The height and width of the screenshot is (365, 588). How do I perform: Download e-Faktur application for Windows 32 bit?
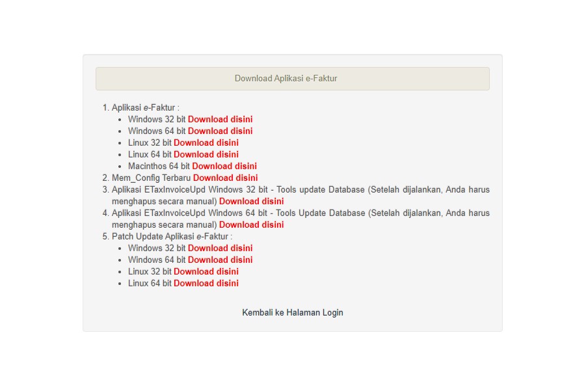[220, 119]
